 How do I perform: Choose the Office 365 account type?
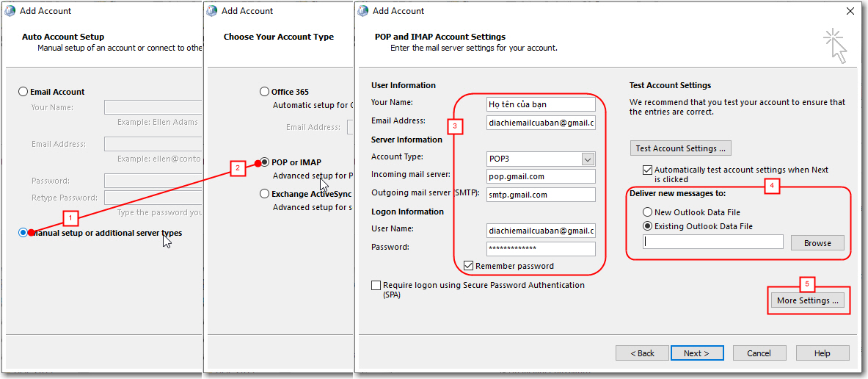click(265, 92)
